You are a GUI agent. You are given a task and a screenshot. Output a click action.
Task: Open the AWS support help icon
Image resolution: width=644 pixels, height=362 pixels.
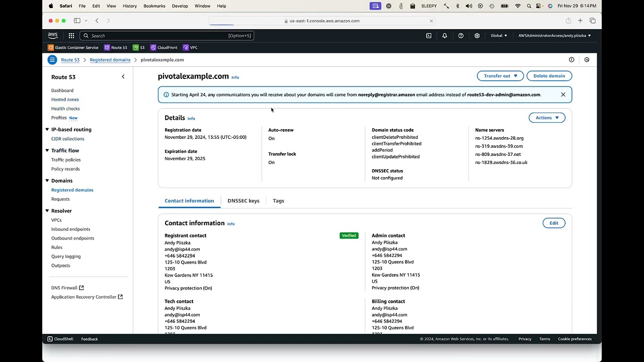coord(461,36)
